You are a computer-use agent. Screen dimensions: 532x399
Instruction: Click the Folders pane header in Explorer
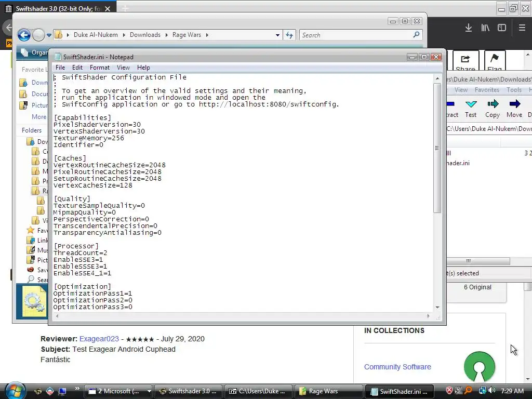click(x=32, y=130)
